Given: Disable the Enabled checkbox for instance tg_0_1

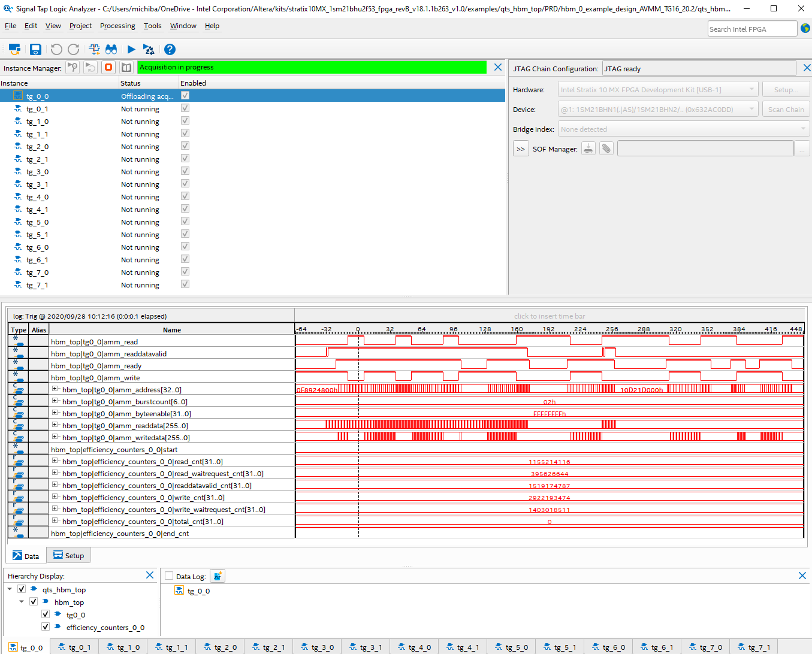Looking at the screenshot, I should [x=185, y=108].
